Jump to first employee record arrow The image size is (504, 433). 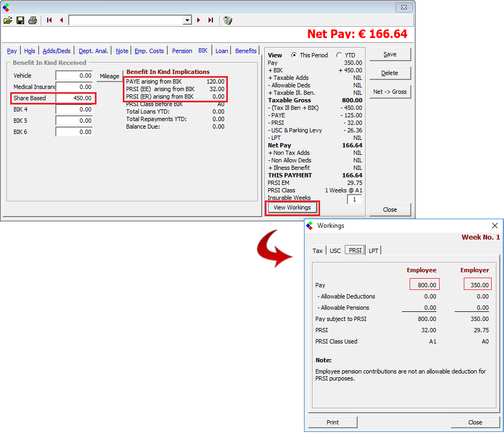point(49,20)
